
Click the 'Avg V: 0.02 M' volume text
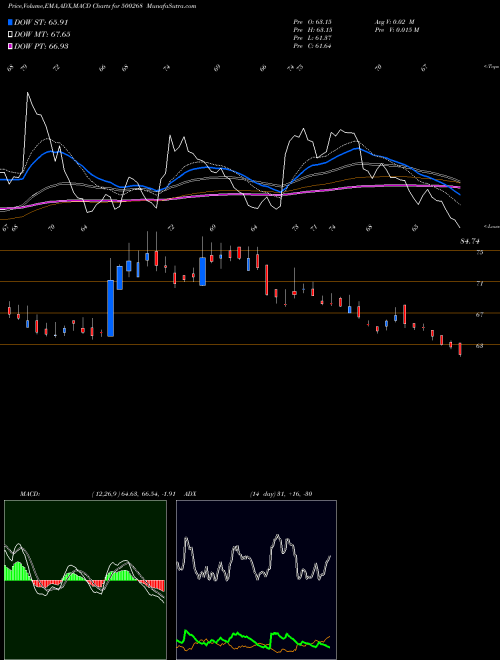[x=394, y=22]
